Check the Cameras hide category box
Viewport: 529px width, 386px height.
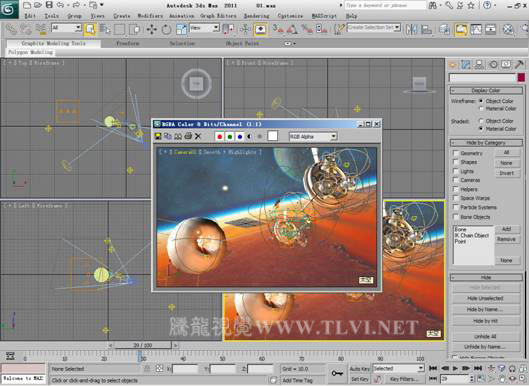coord(455,180)
